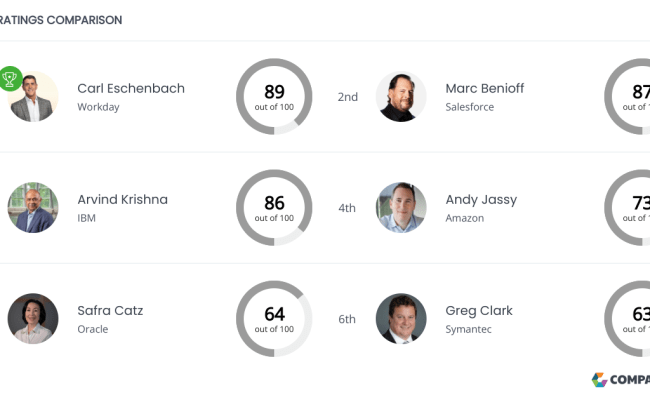Open Carl Eschenbach's profile photo
Screen dimensions: 650x400
pos(33,97)
